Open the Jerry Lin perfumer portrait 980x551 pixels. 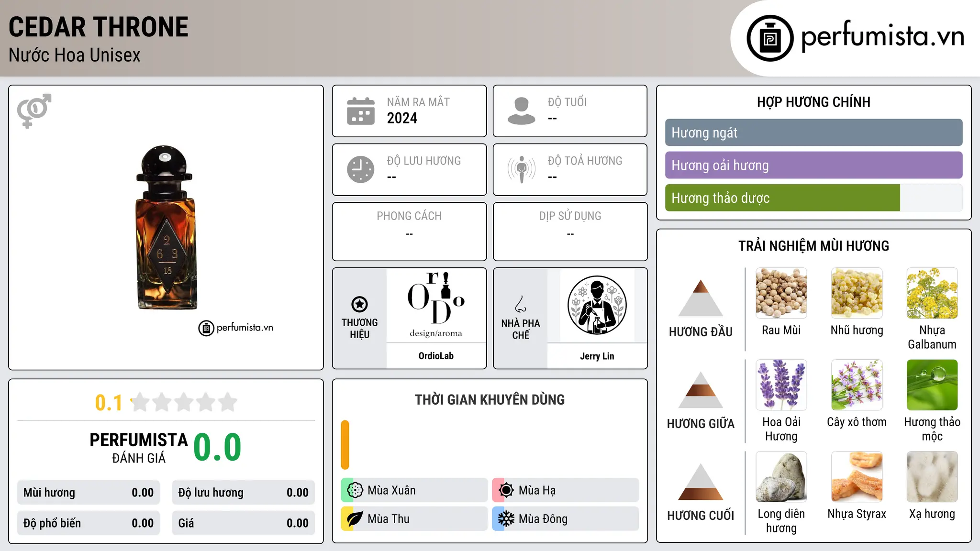(x=597, y=305)
